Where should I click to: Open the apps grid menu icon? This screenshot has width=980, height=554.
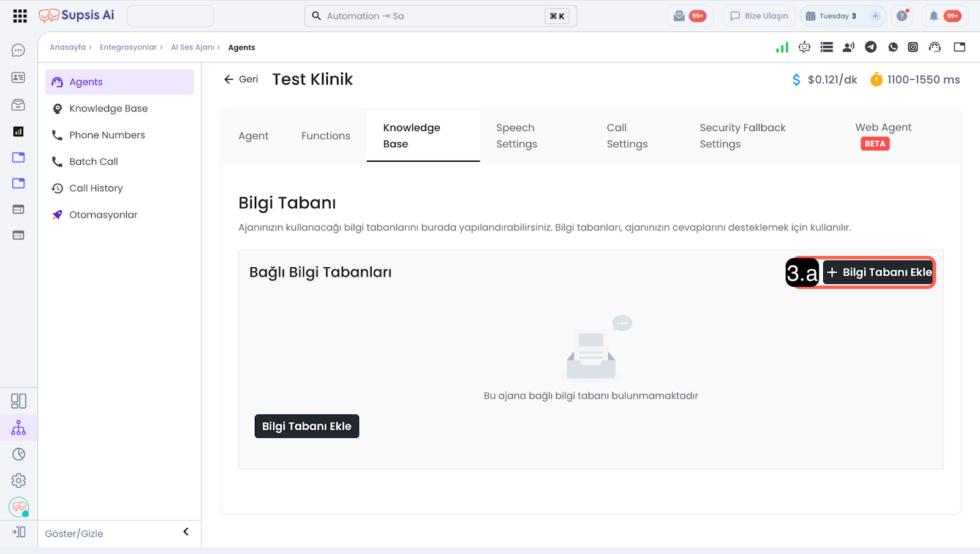click(20, 16)
